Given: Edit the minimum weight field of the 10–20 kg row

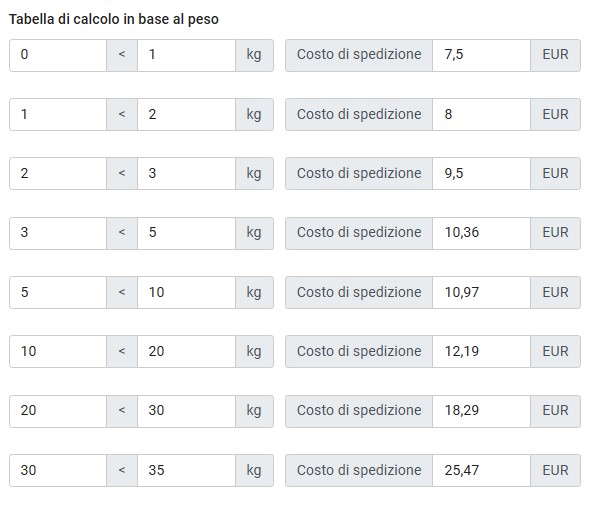Looking at the screenshot, I should click(x=58, y=351).
